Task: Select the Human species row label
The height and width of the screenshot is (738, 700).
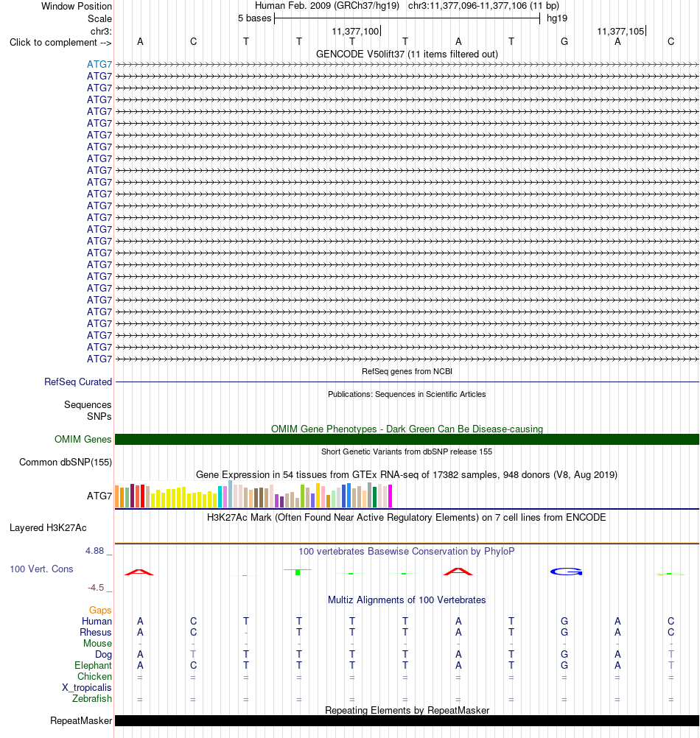Action: coord(97,622)
